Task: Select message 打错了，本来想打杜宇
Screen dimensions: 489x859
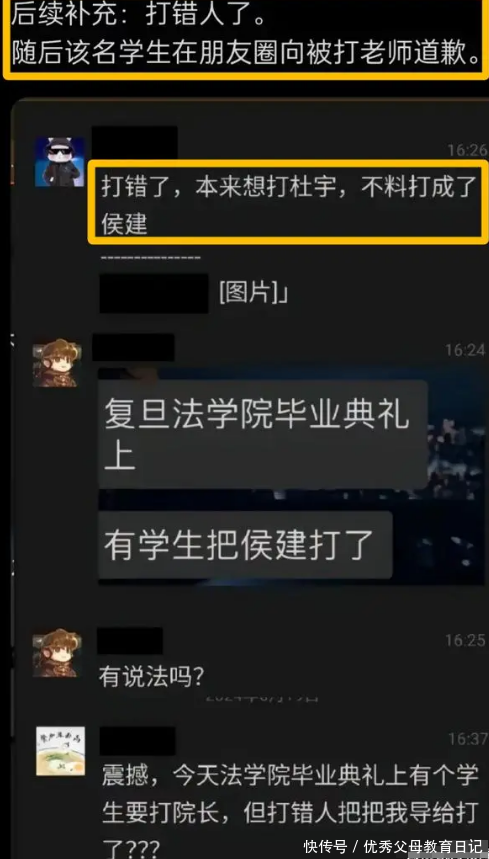Action: coord(288,202)
